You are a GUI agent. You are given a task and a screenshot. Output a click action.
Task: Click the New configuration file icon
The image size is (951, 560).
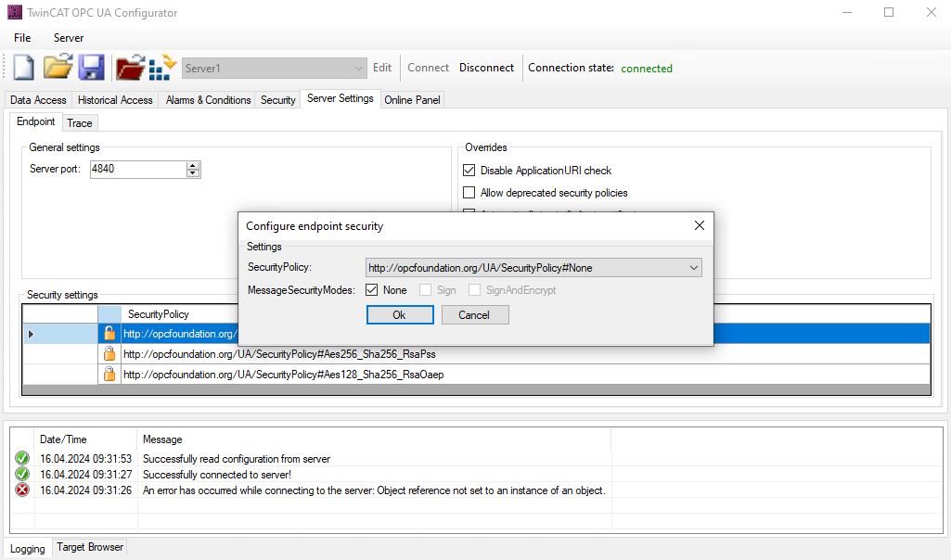tap(23, 68)
